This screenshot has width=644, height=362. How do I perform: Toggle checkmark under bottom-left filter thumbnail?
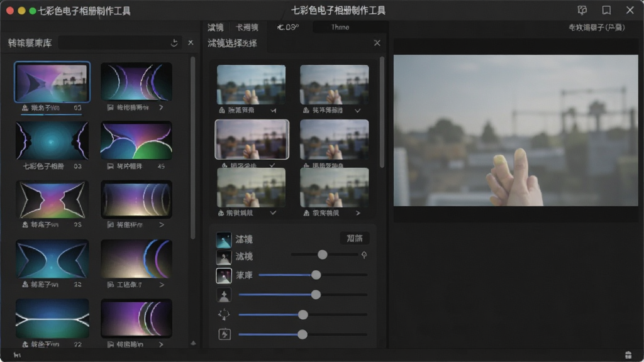coord(273,212)
